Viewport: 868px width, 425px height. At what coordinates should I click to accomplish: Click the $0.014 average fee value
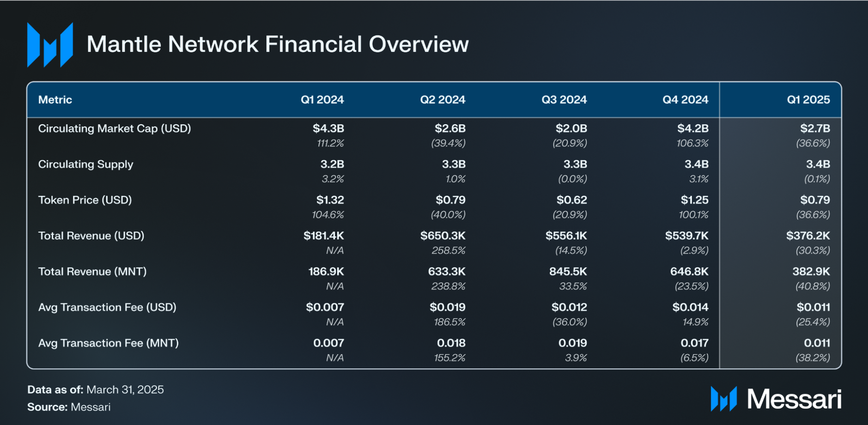(x=691, y=307)
